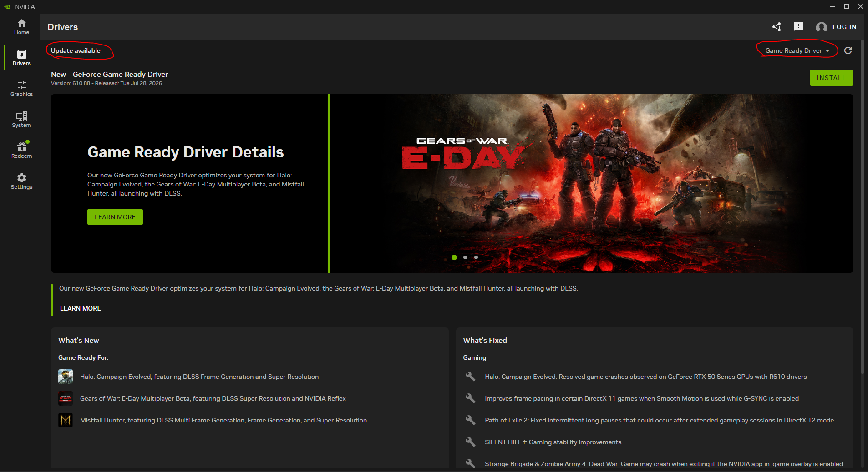This screenshot has height=472, width=868.
Task: Select the second carousel slide dot
Action: (x=465, y=257)
